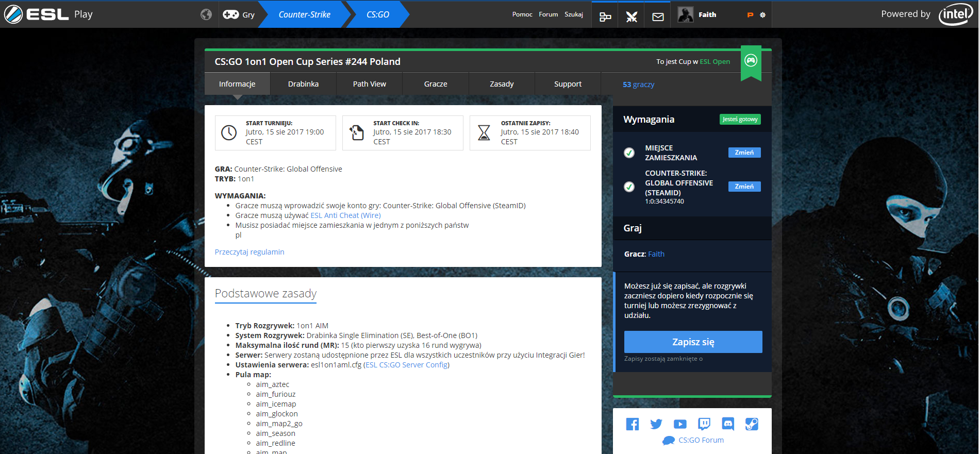Viewport: 980px width, 454px height.
Task: Click the SteamID value 1:0:34345740
Action: 665,201
